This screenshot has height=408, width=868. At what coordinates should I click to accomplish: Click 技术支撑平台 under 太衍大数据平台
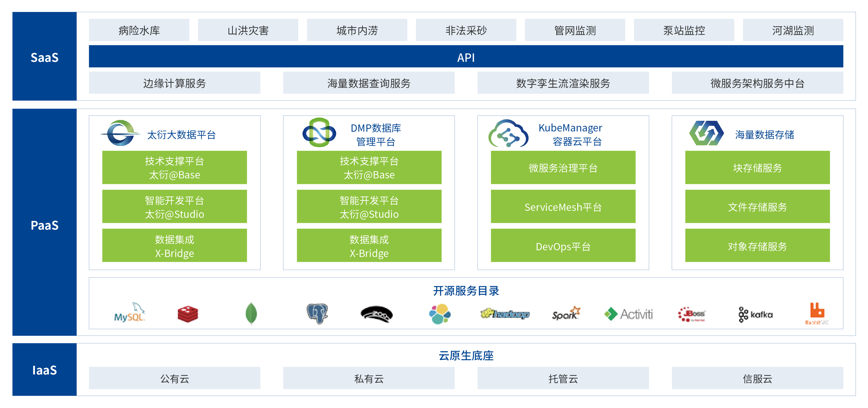(x=174, y=167)
